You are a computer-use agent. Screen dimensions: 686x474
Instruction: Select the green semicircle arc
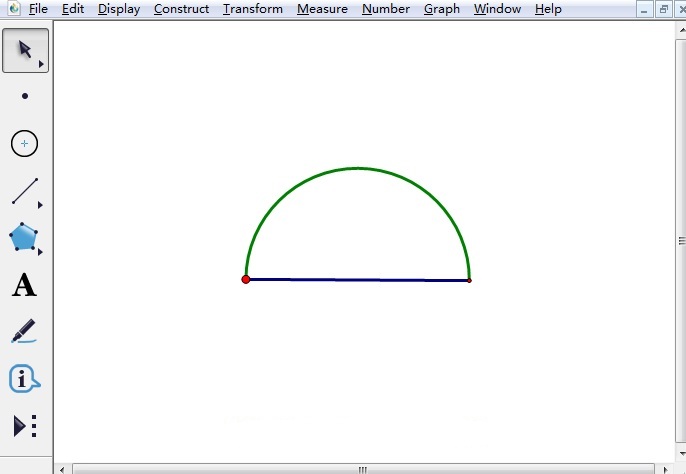358,168
